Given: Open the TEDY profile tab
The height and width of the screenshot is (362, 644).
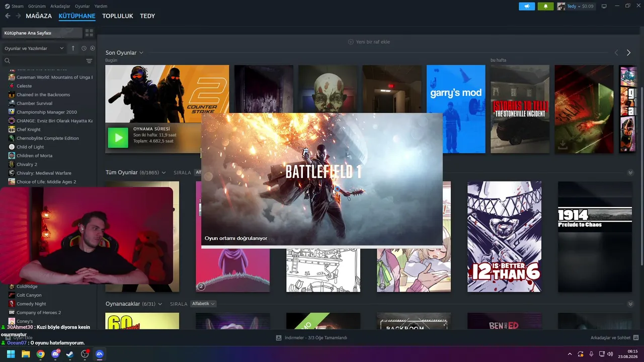Looking at the screenshot, I should pos(147,16).
